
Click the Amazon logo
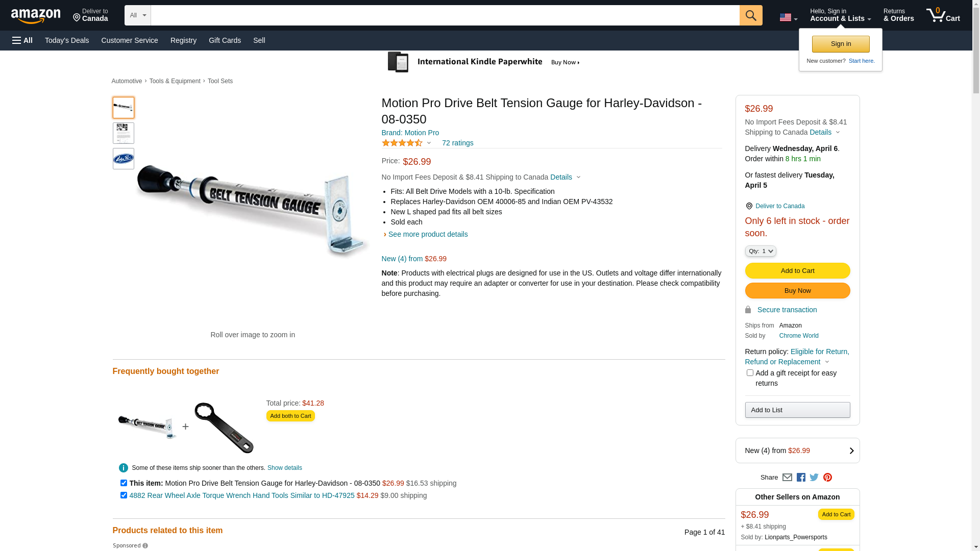(36, 16)
